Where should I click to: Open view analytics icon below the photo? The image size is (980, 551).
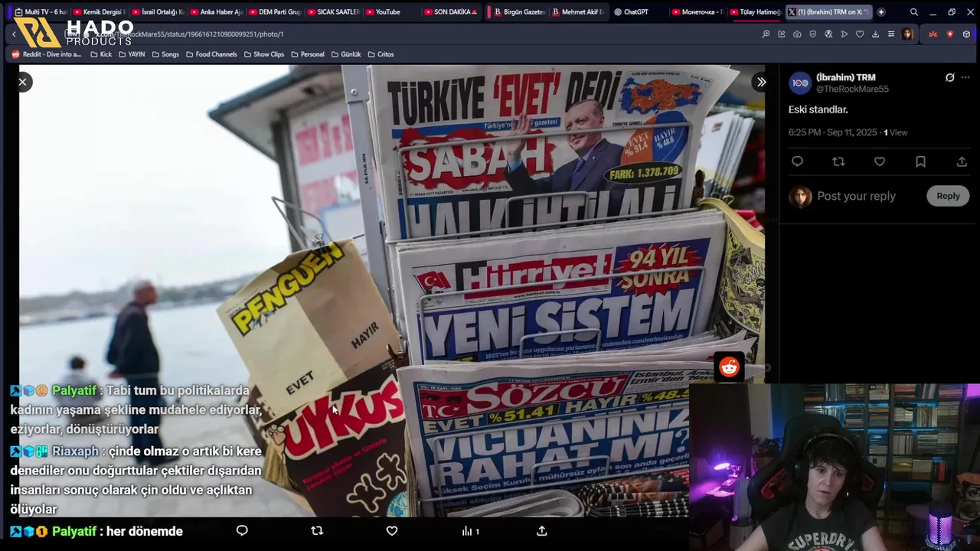click(470, 530)
